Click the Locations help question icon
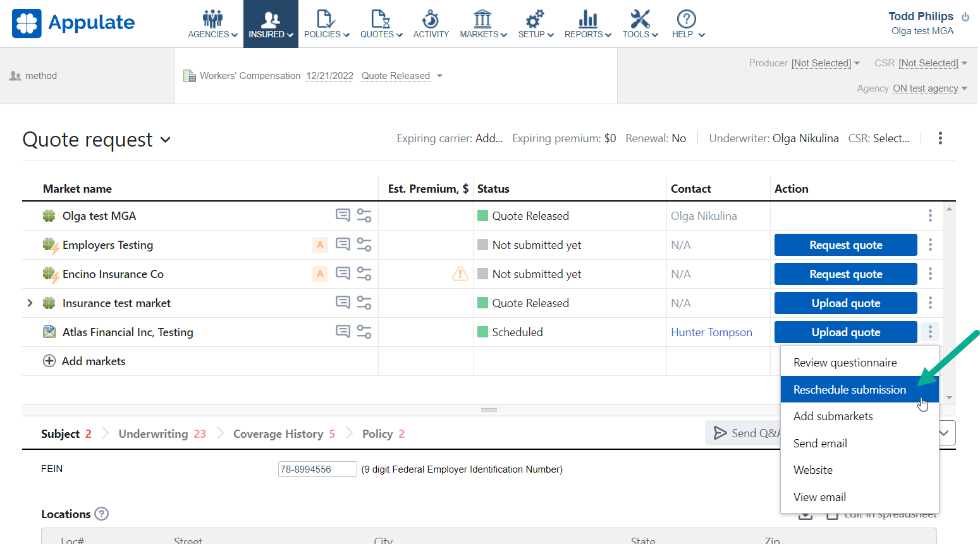Viewport: 980px width, 544px height. click(x=102, y=514)
